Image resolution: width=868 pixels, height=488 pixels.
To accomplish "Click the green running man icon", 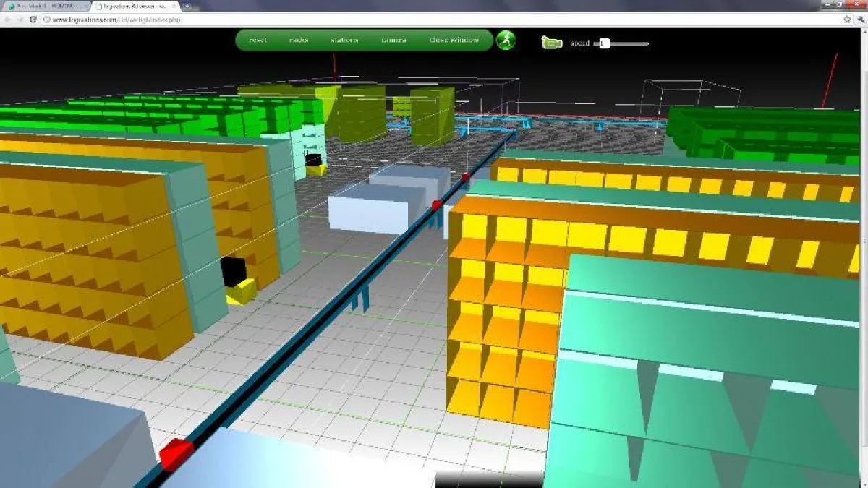I will (506, 41).
